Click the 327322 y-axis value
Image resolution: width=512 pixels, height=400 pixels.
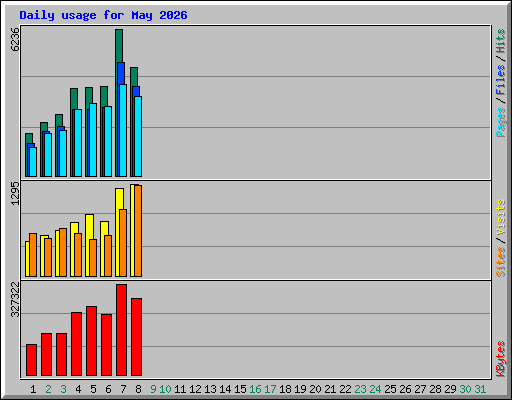pos(15,299)
